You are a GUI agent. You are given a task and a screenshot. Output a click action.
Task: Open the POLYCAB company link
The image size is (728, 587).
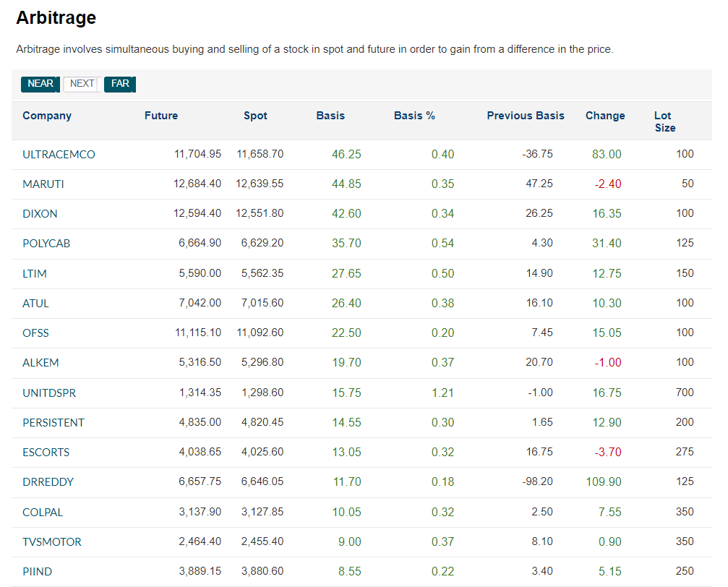coord(46,244)
